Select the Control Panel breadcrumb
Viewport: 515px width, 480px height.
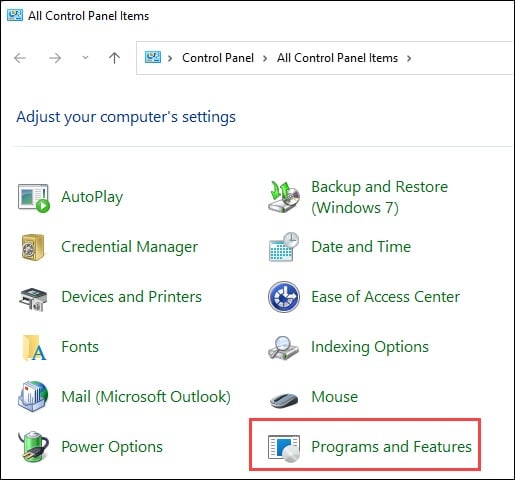218,58
